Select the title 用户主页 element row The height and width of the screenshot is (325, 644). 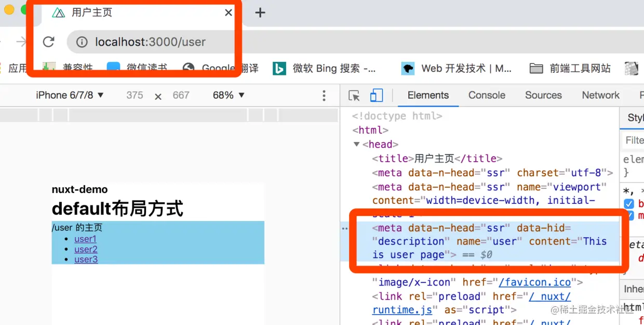coord(437,159)
